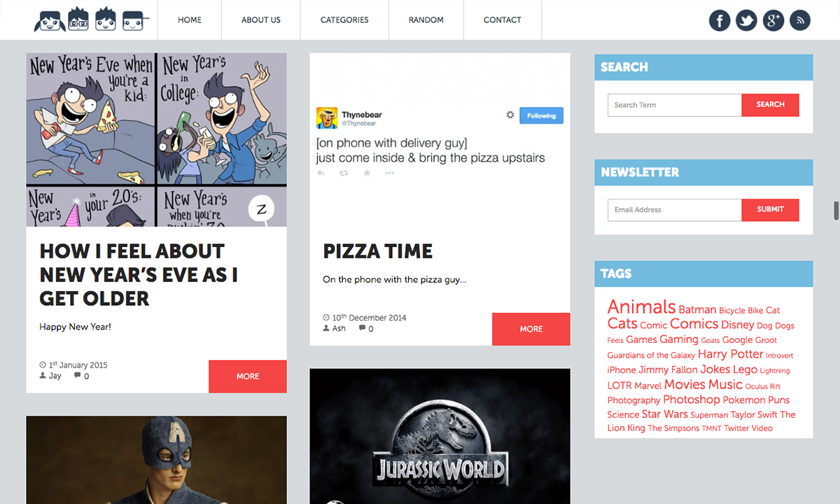Select the Simpsons tag

point(673,428)
